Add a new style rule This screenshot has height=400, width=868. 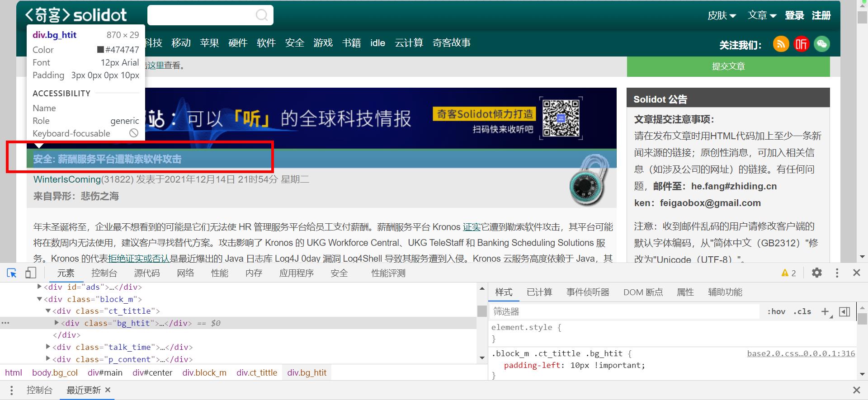(x=825, y=311)
